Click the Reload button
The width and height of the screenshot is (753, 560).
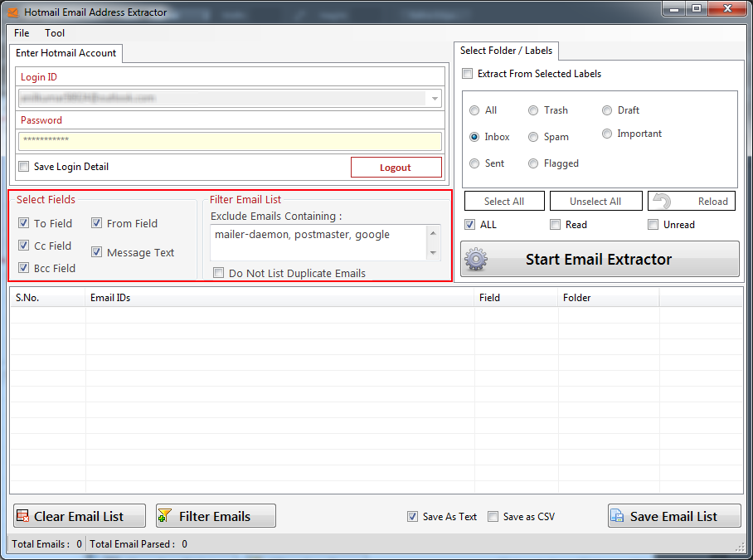(692, 201)
